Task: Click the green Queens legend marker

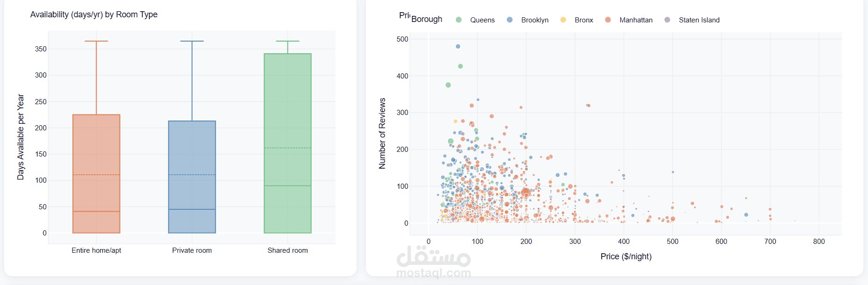Action: tap(459, 20)
